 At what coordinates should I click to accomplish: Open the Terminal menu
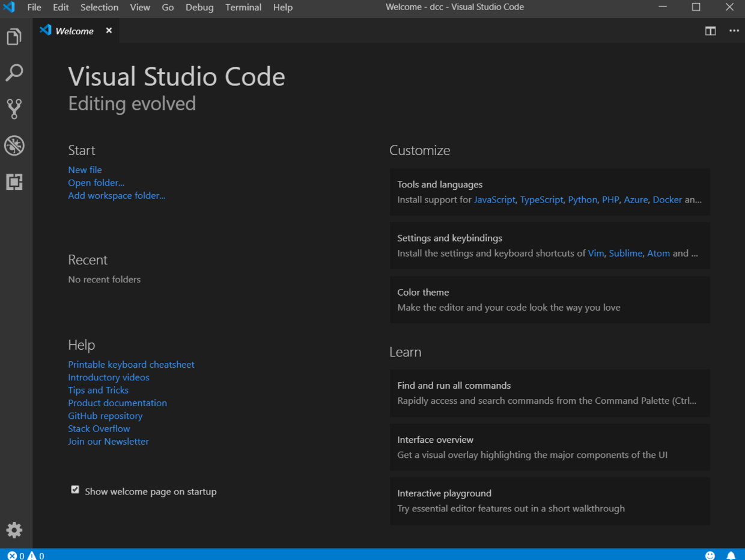point(243,7)
